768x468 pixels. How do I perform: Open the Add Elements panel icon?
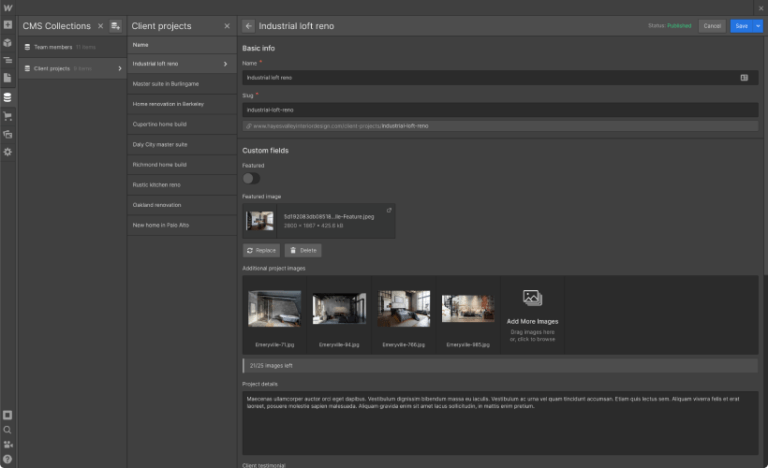coord(8,25)
